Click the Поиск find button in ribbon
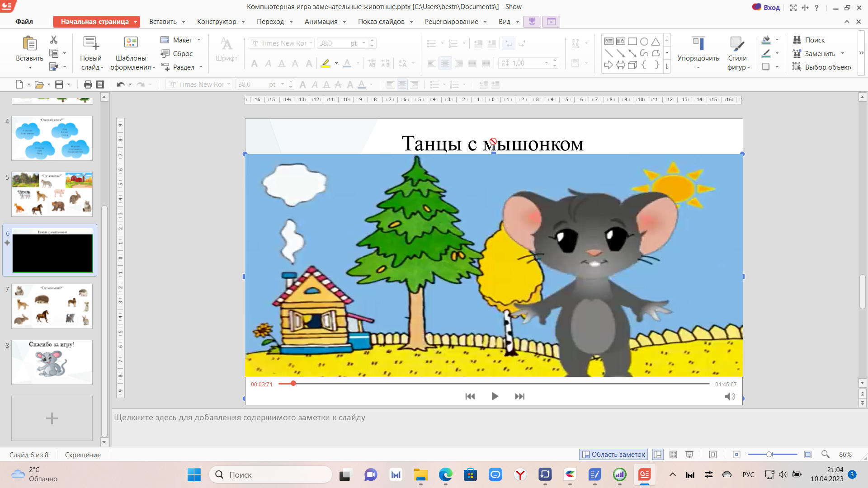 pos(814,40)
